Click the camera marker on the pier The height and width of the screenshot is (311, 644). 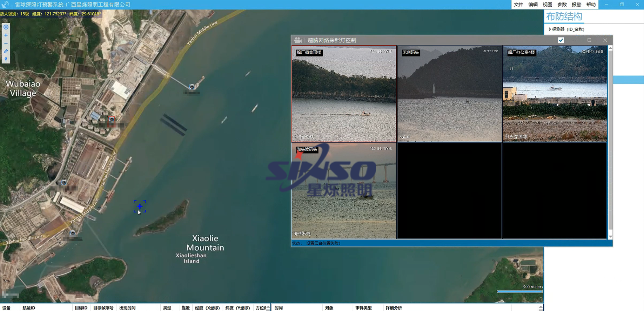(x=192, y=87)
